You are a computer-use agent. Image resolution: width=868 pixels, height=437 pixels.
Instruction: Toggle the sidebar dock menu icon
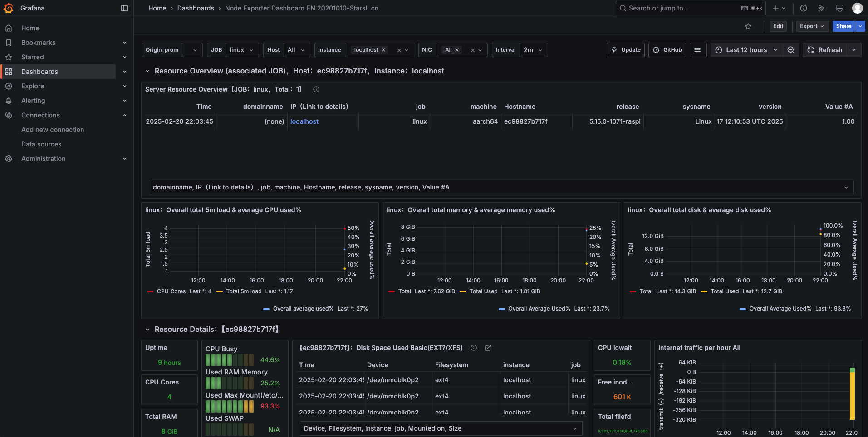[x=124, y=8]
